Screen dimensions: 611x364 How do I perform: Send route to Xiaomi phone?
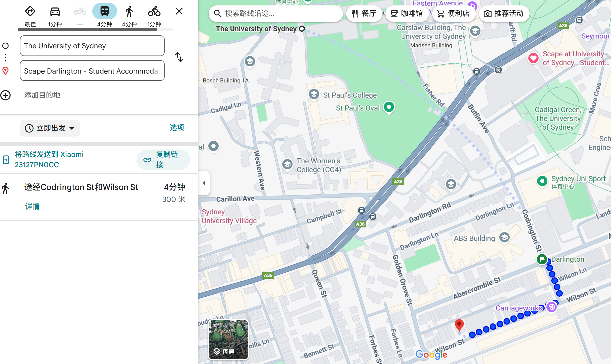[x=49, y=160]
